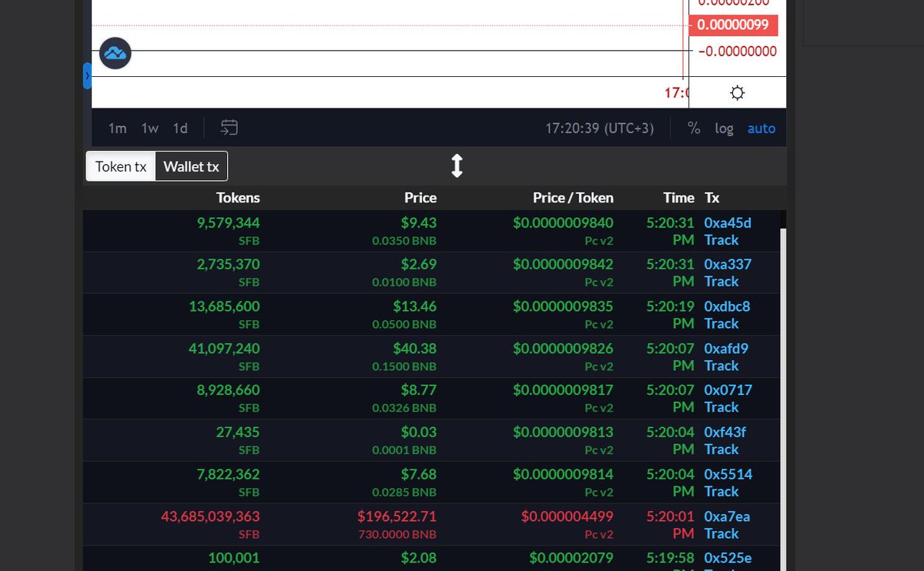
Task: Open chart settings gear icon
Action: [737, 93]
